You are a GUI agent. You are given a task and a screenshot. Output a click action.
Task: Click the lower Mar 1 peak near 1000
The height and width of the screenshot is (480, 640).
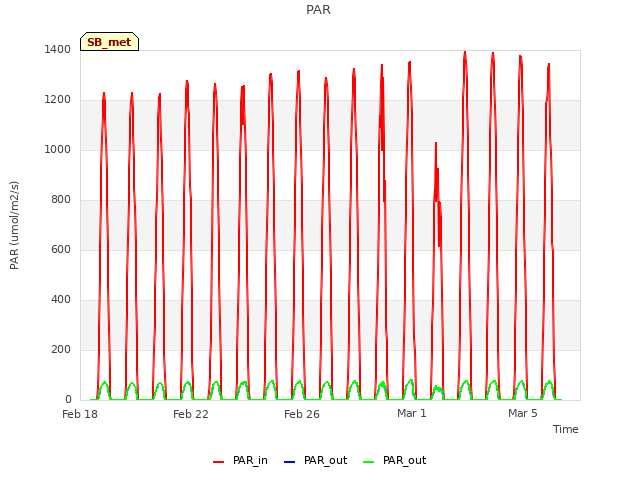point(436,144)
